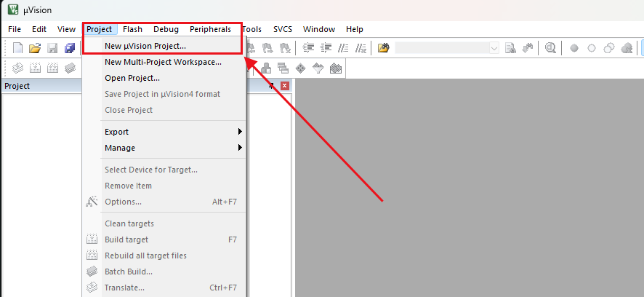Click the Kill all breakpoints icon

click(x=627, y=48)
